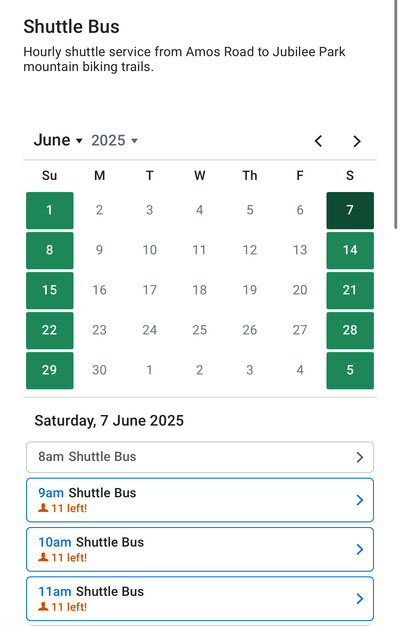Select 5 July highlighted date
The width and height of the screenshot is (400, 626).
pos(350,370)
